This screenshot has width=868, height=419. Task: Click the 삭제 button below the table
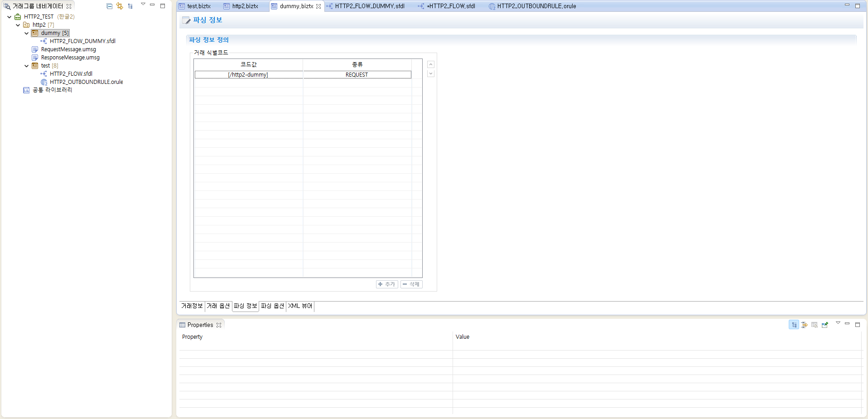point(411,284)
